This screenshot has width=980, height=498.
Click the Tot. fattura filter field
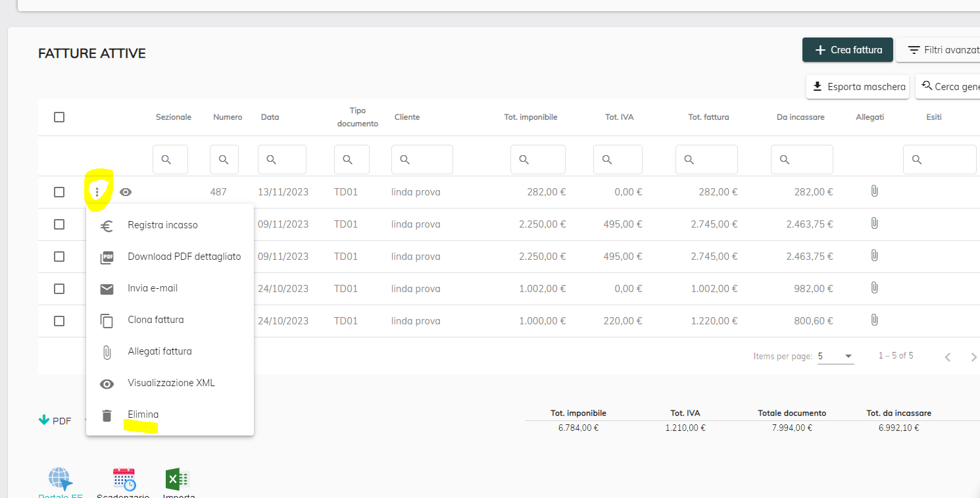[x=706, y=159]
